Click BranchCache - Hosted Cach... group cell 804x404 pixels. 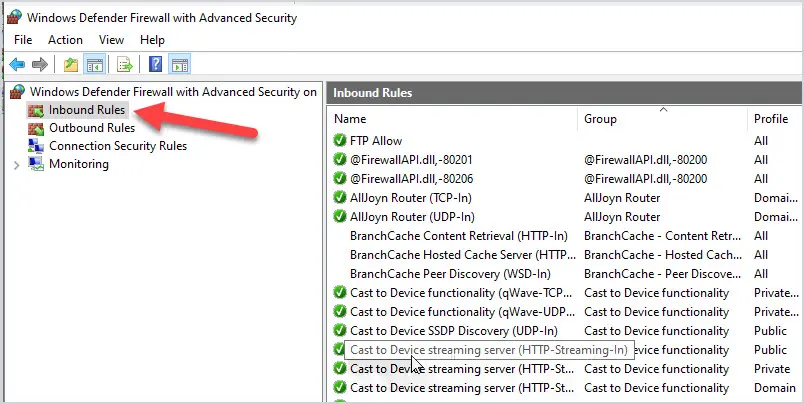pos(662,254)
